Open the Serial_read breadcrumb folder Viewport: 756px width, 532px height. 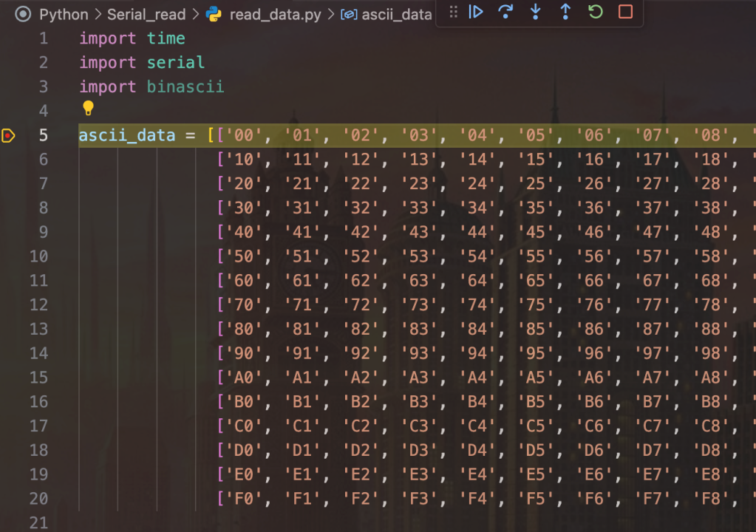pos(146,15)
